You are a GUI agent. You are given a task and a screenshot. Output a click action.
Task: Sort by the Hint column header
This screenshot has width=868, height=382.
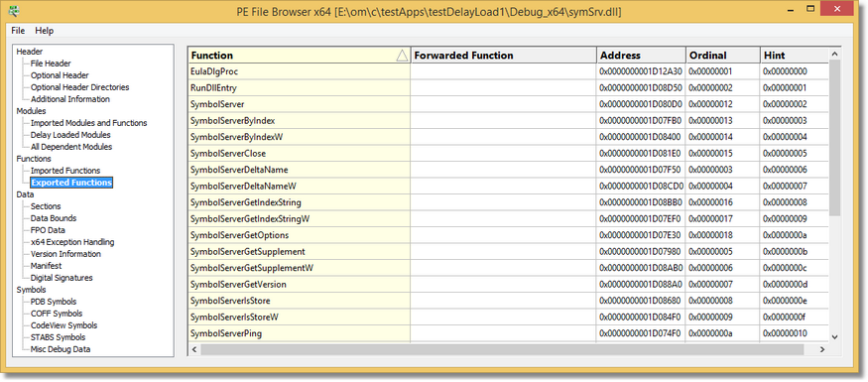(795, 56)
